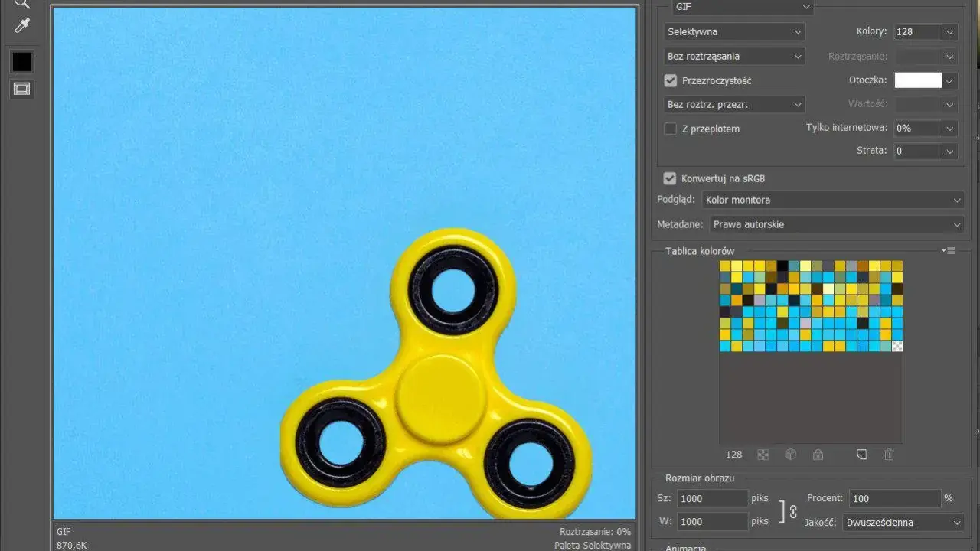Click shift colors to web palette cube icon

pos(791,455)
